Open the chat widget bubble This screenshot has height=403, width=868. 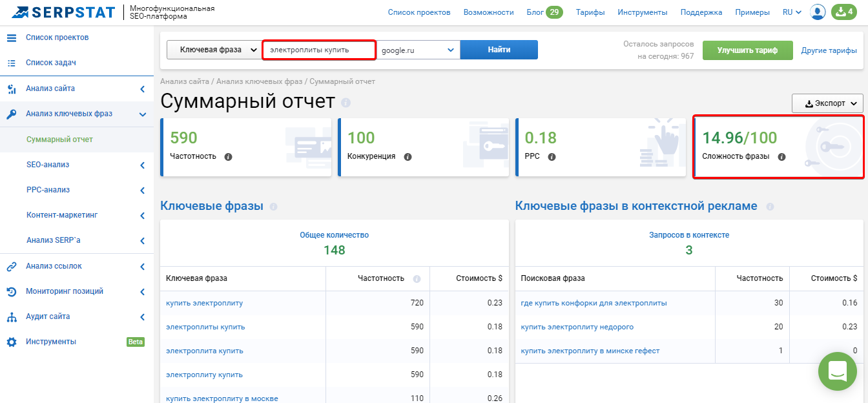tap(837, 371)
